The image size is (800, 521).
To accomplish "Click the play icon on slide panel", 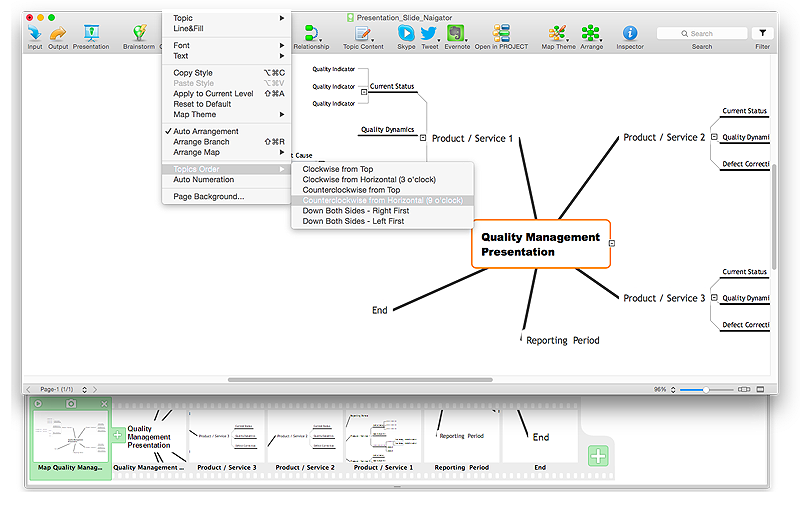I will [38, 404].
